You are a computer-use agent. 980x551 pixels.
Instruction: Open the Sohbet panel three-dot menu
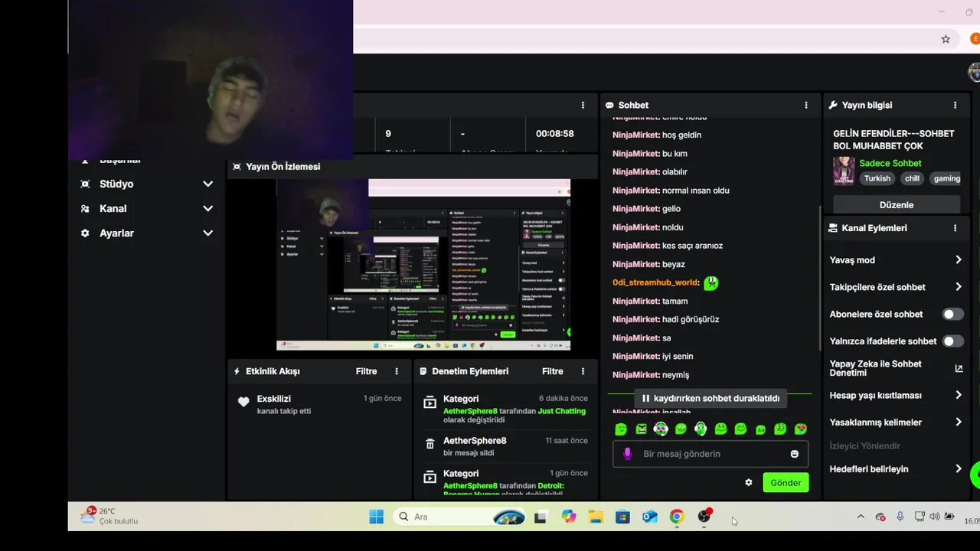pos(805,105)
